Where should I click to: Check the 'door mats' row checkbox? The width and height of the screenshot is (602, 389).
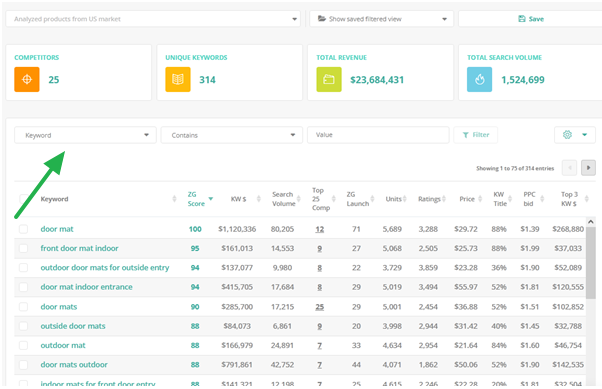pos(23,307)
